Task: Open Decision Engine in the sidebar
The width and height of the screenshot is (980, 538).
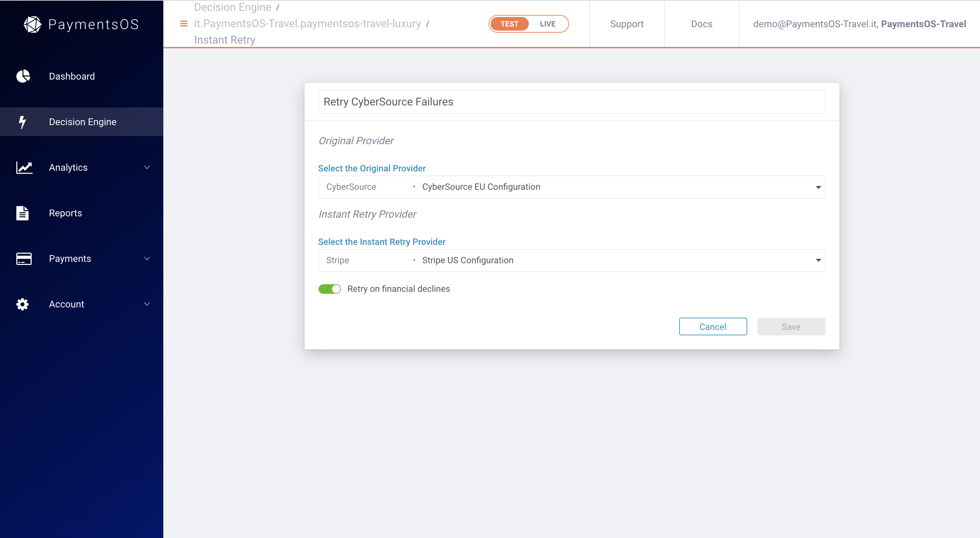Action: (81, 122)
